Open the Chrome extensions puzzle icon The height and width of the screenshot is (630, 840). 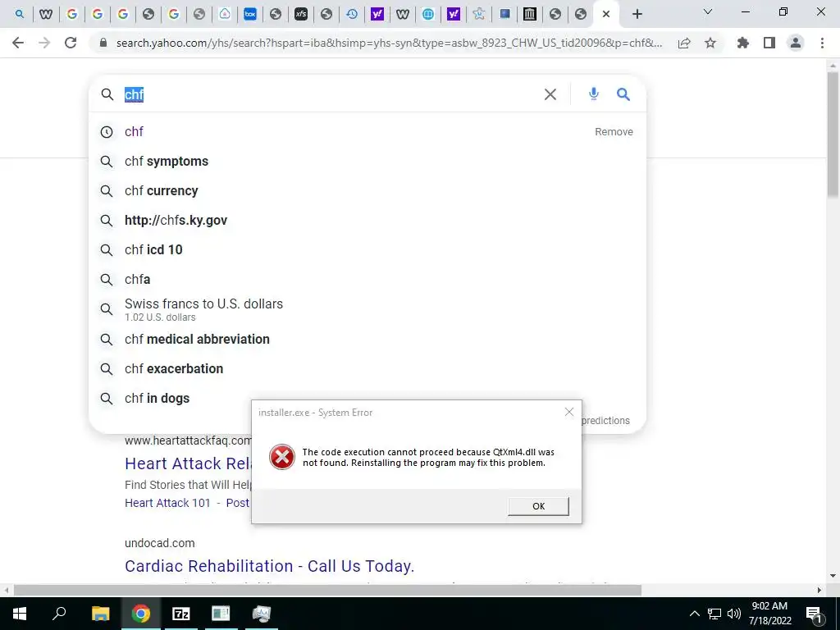(x=742, y=43)
